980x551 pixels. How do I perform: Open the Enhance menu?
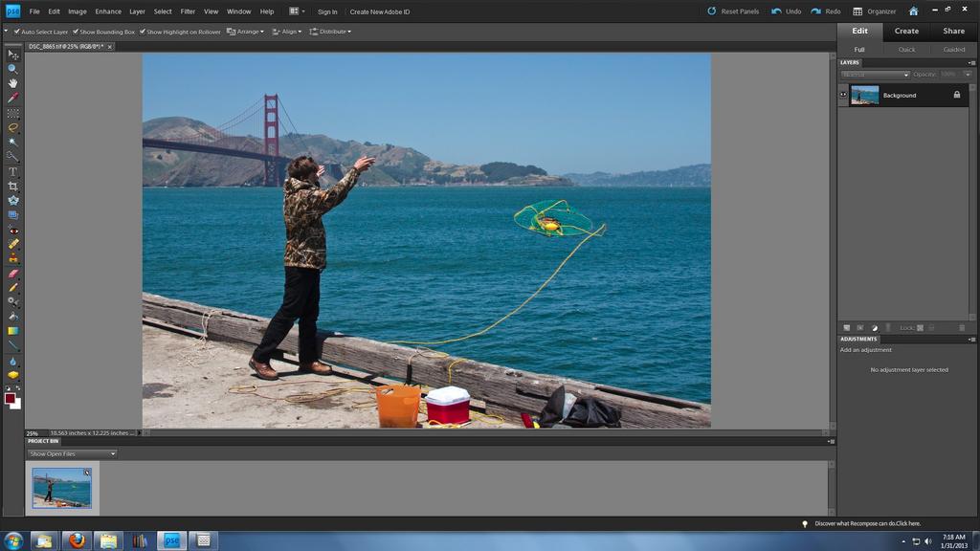pyautogui.click(x=108, y=11)
